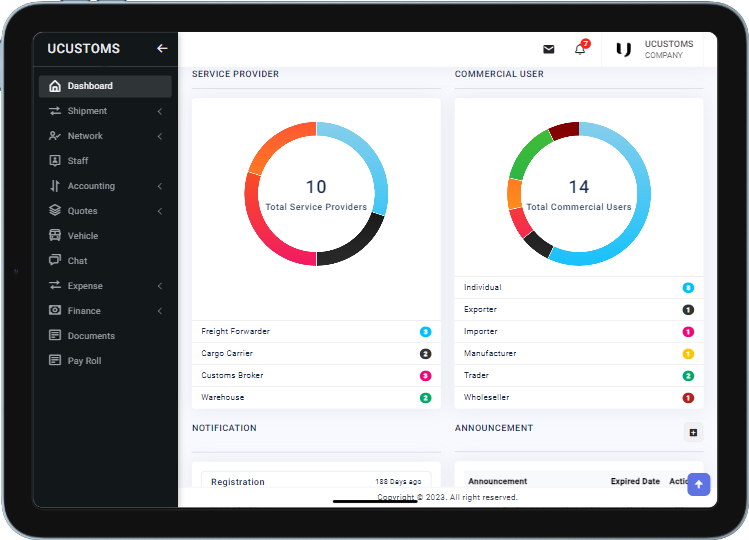Image resolution: width=749 pixels, height=540 pixels.
Task: Open the mail envelope icon
Action: coord(548,49)
